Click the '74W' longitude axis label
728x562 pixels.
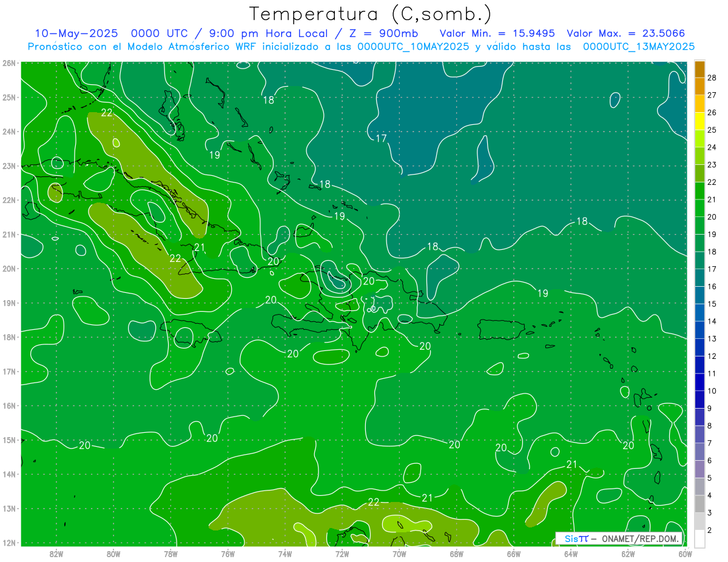pyautogui.click(x=285, y=554)
